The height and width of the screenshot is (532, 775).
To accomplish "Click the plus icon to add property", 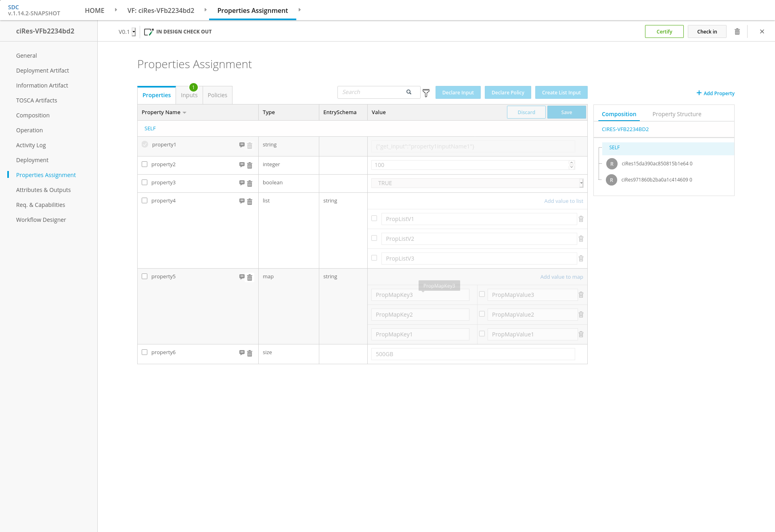I will (x=699, y=93).
